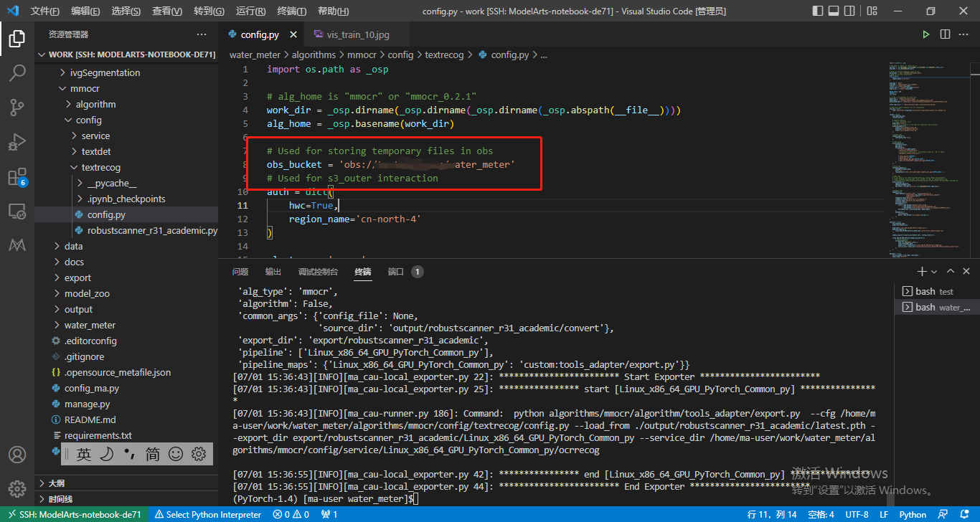Open README.md in the file tree
The width and height of the screenshot is (980, 522).
coord(126,419)
